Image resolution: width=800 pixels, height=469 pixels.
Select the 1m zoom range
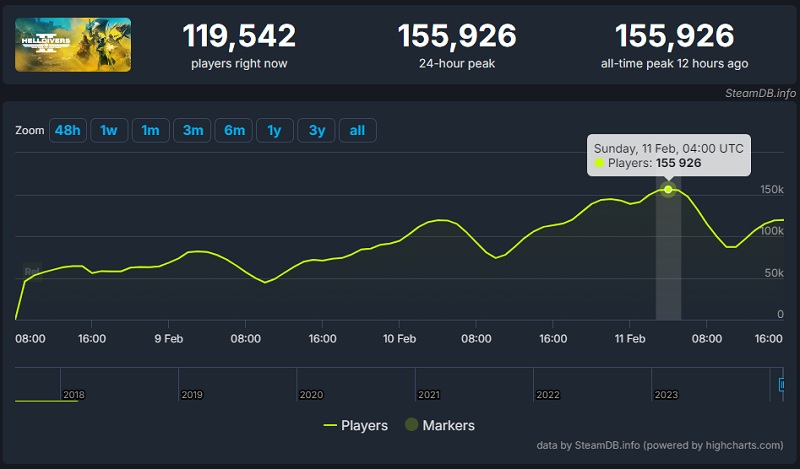[x=150, y=131]
